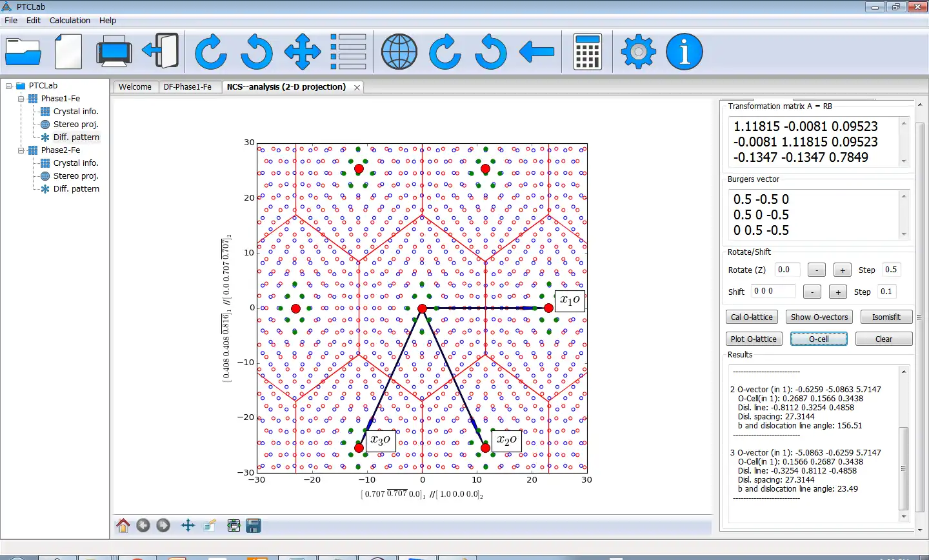Open the Calculation menu
The height and width of the screenshot is (560, 929).
click(70, 21)
